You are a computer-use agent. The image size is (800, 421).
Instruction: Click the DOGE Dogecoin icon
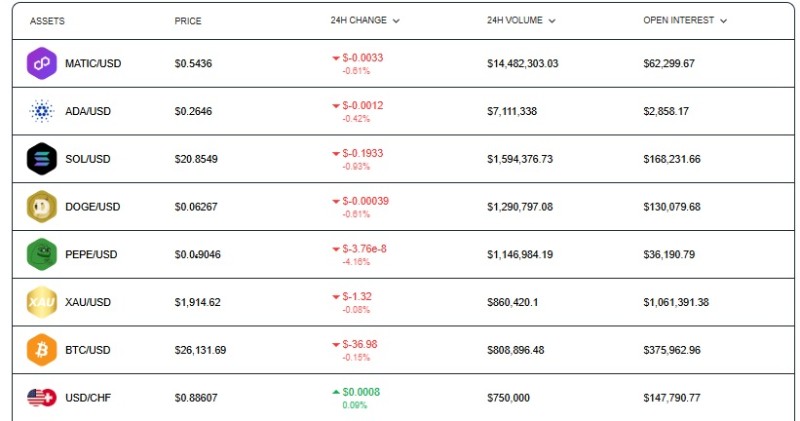point(42,207)
